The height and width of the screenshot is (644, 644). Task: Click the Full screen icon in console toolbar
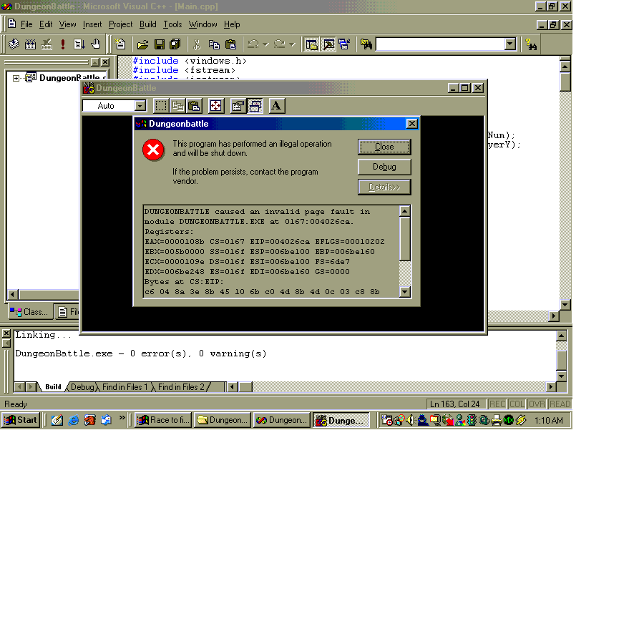click(x=215, y=106)
